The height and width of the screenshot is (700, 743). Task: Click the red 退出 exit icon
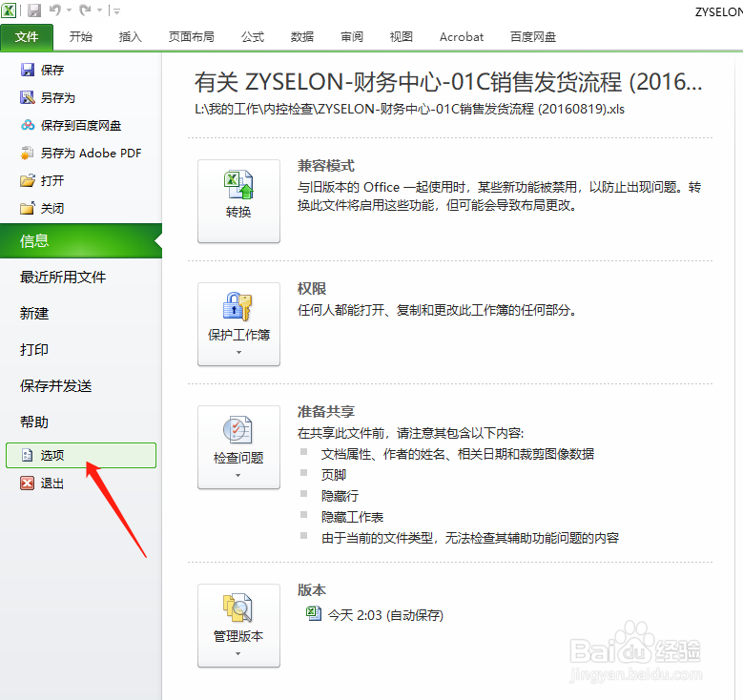pyautogui.click(x=28, y=483)
